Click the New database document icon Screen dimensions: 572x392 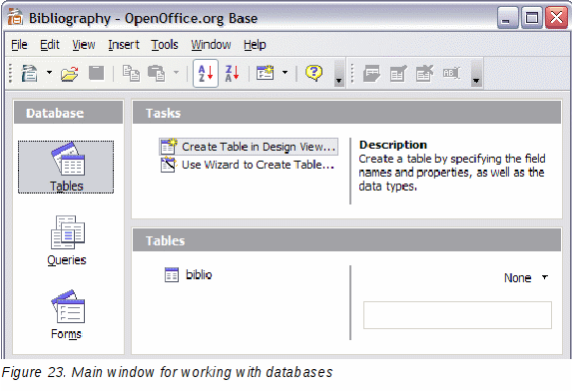click(29, 73)
